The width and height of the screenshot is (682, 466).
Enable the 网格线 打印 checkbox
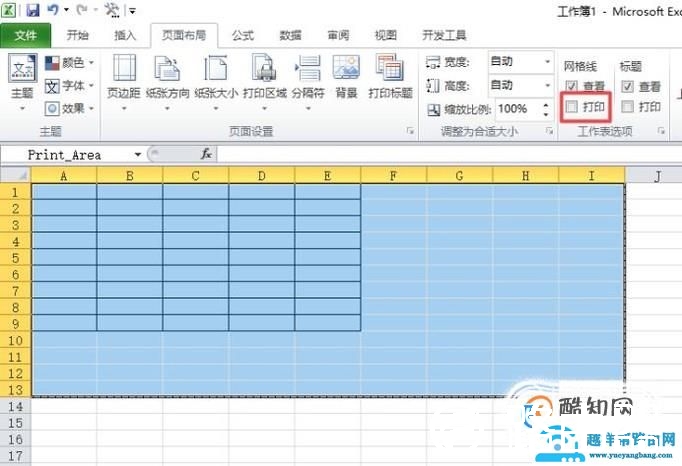572,107
